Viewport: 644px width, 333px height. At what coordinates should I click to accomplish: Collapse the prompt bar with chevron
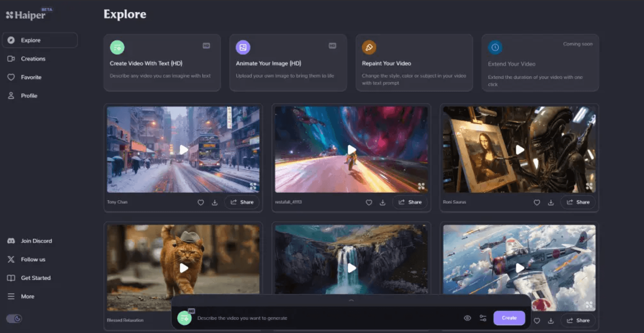click(x=351, y=300)
